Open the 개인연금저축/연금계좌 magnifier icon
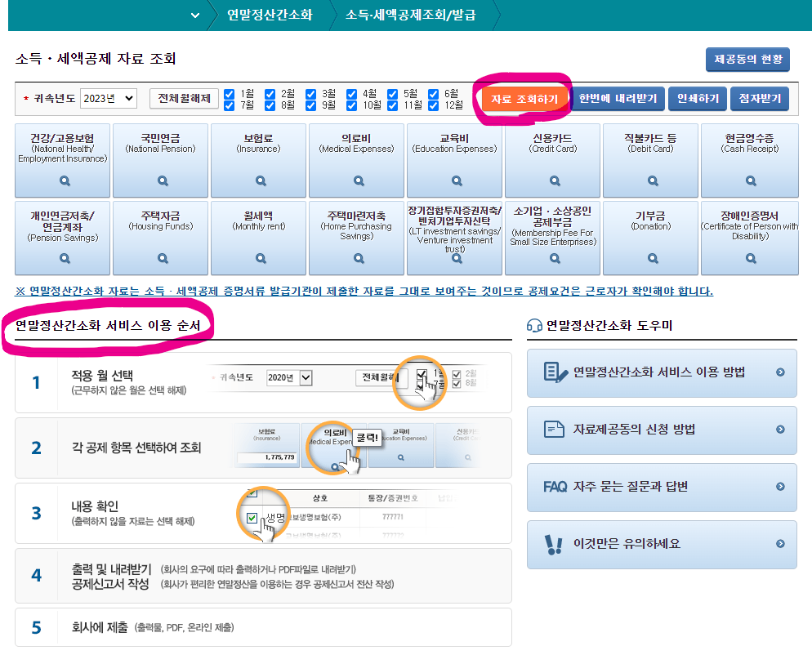 coord(65,258)
